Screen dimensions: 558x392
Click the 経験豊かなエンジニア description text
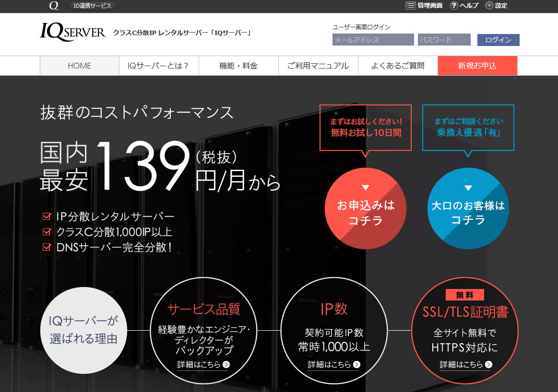pyautogui.click(x=204, y=340)
